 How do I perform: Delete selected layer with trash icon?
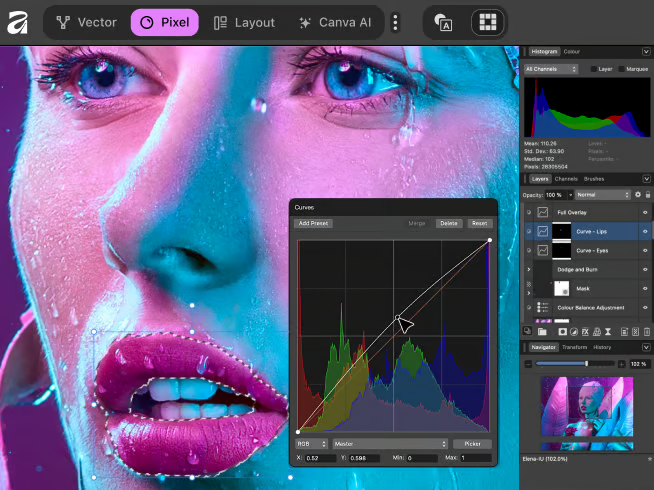[647, 331]
